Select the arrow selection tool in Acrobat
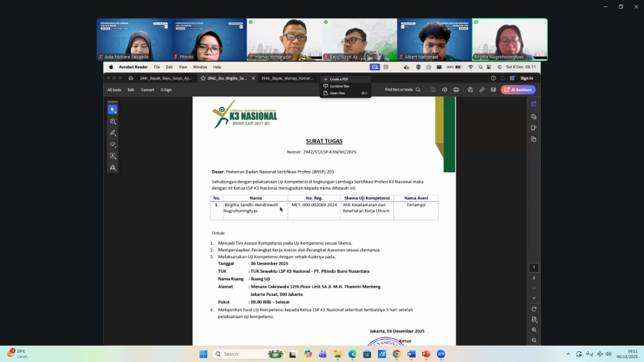Viewport: 644px width, 362px height. (113, 109)
